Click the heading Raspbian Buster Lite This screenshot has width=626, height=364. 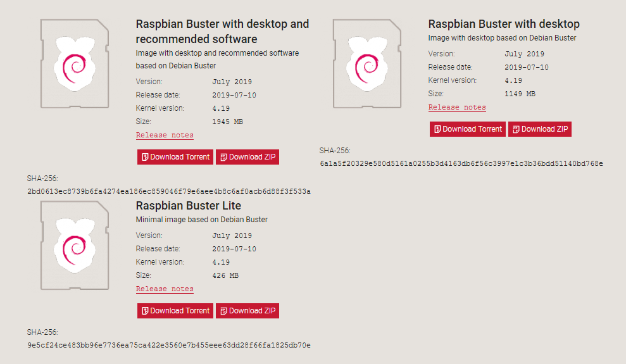coord(189,206)
